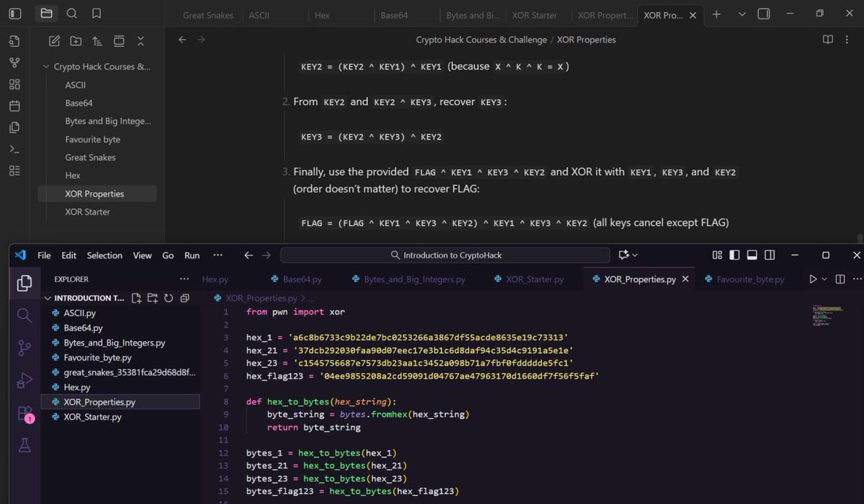The height and width of the screenshot is (504, 864).
Task: Switch to Great Snakes tab in Obsidian
Action: pos(208,15)
